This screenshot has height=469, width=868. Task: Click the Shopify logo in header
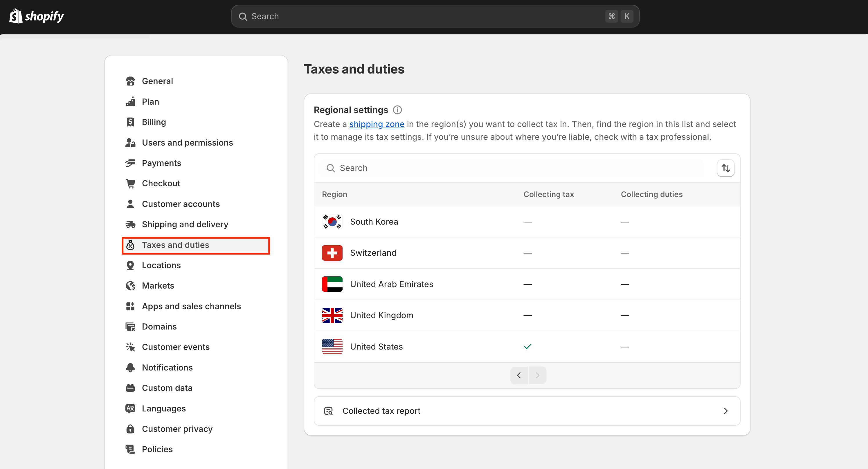click(36, 16)
